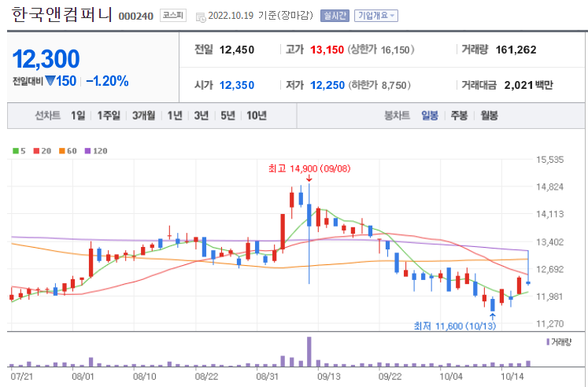Click the 10/14 date axis label
Screen dimensions: 588x387
click(512, 376)
